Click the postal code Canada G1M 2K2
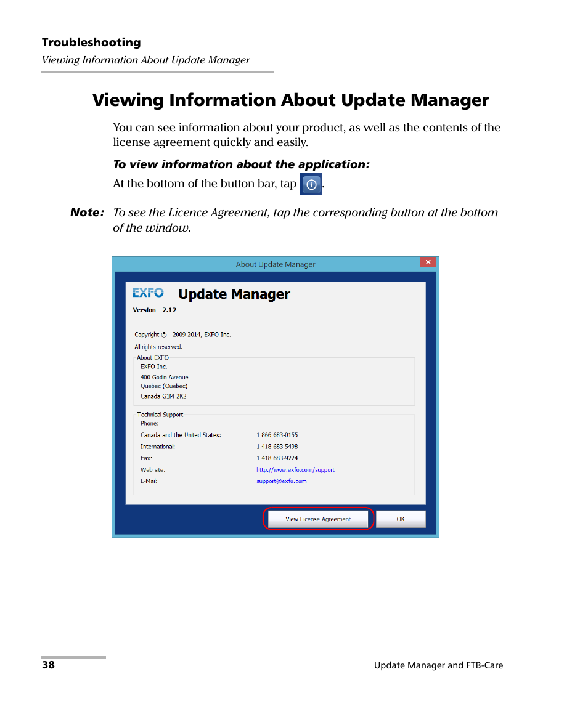 coord(163,396)
